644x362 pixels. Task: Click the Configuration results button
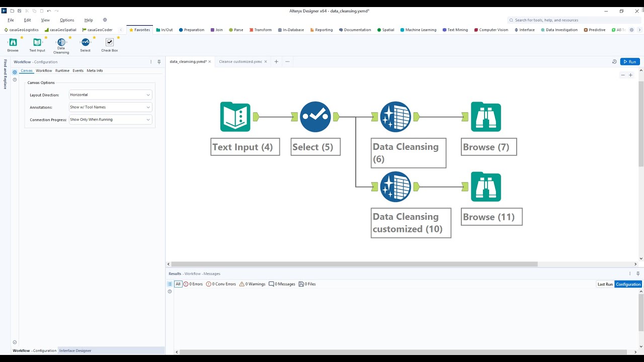pyautogui.click(x=628, y=284)
